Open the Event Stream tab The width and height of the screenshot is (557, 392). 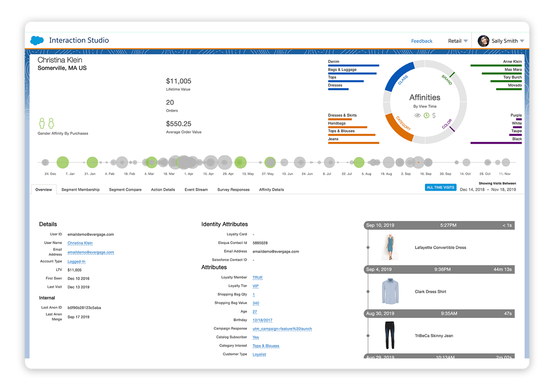click(196, 189)
